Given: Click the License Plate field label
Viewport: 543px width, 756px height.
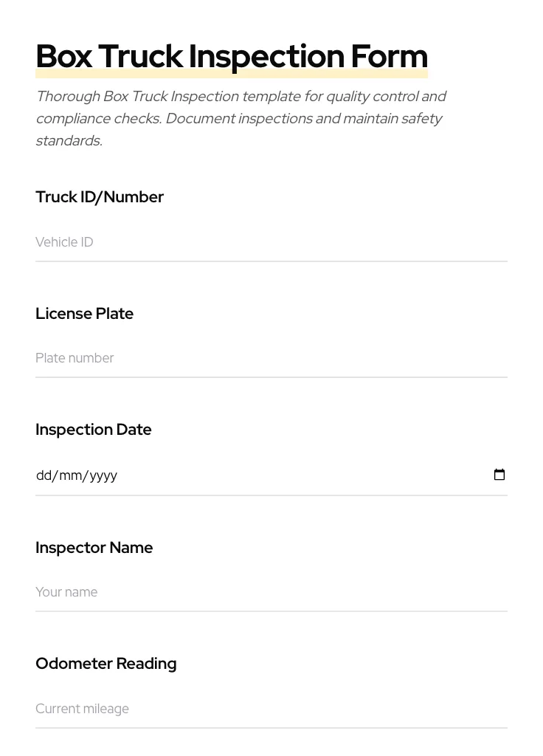Looking at the screenshot, I should pos(84,314).
